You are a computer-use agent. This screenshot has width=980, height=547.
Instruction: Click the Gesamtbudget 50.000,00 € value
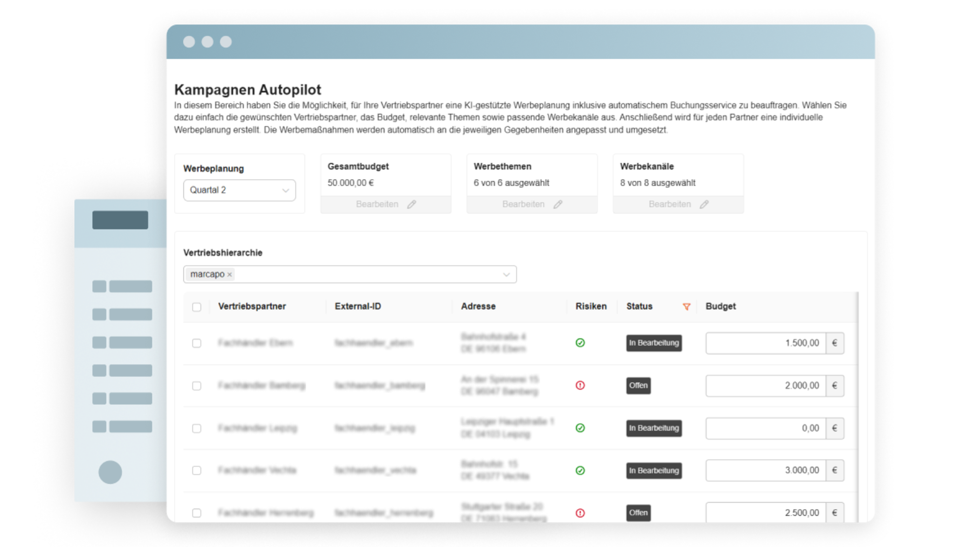(350, 183)
